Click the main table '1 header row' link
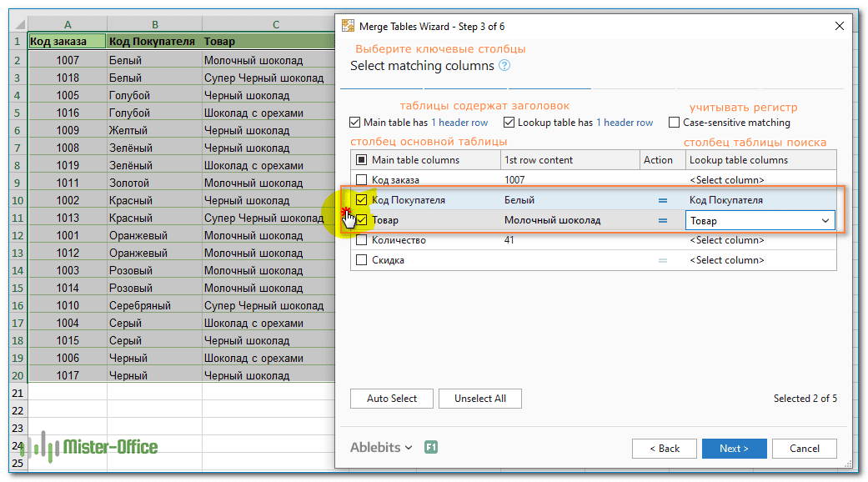Screen dimensions: 868x482 coord(459,123)
